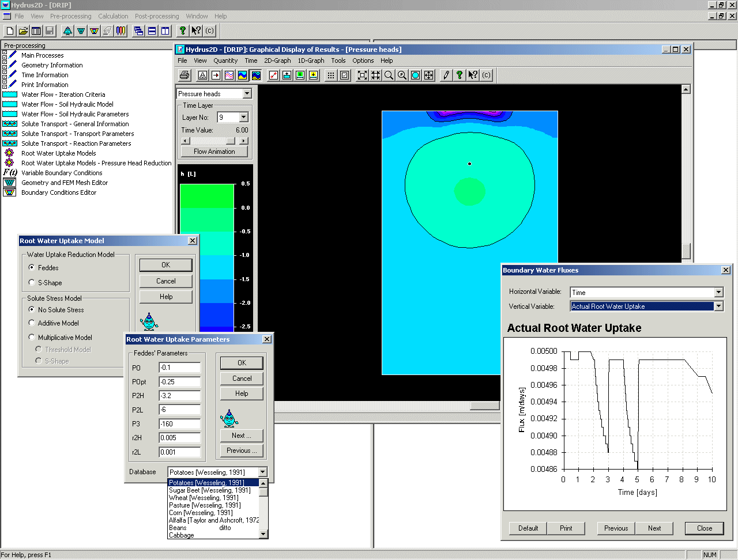Collapse the crop Database dropdown arrow
Image resolution: width=738 pixels, height=560 pixels.
(262, 472)
